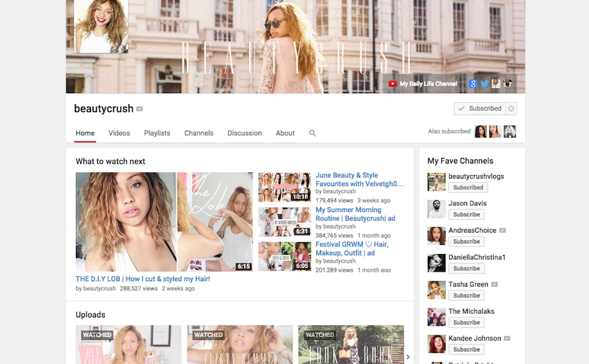Open June Beauty & Style Favourites video link
589x364 pixels.
pos(359,179)
